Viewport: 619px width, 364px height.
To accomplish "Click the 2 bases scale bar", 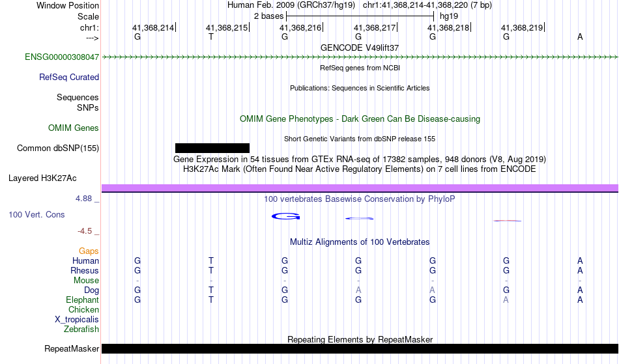I will (x=360, y=16).
